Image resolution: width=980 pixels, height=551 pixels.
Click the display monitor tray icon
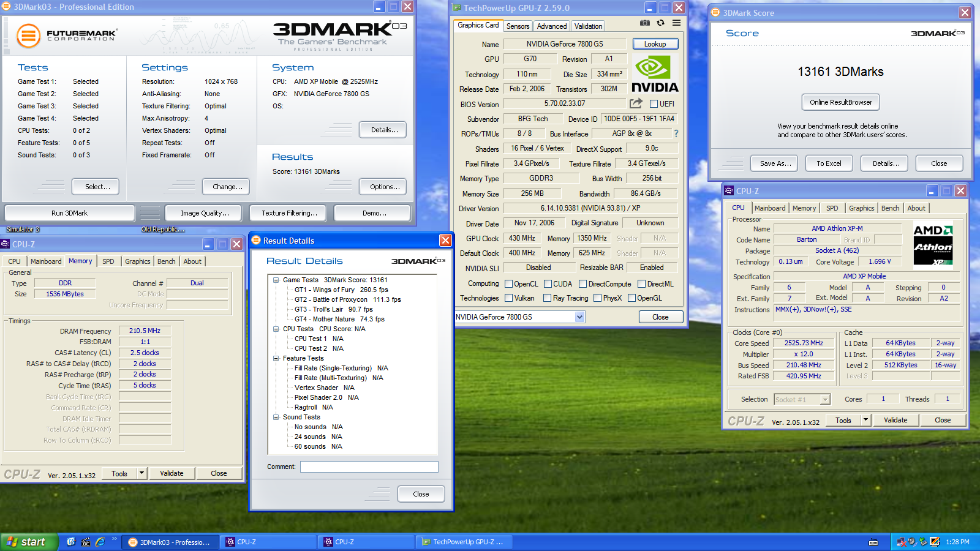tap(935, 542)
